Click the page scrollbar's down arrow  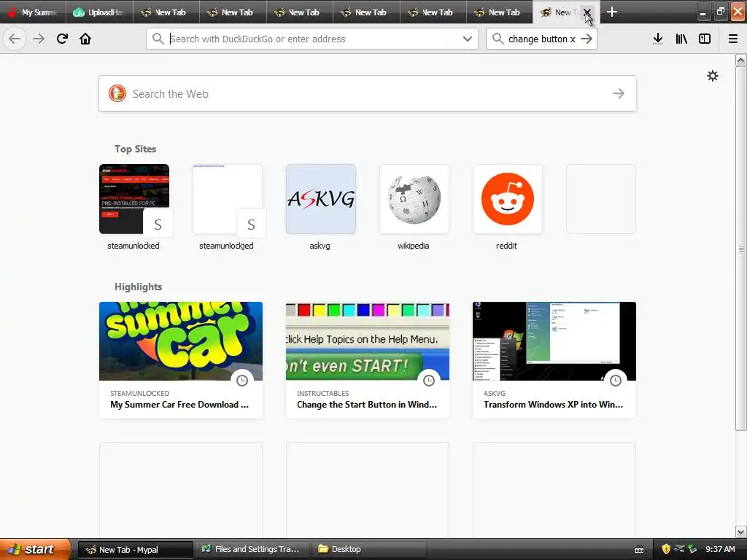click(740, 532)
